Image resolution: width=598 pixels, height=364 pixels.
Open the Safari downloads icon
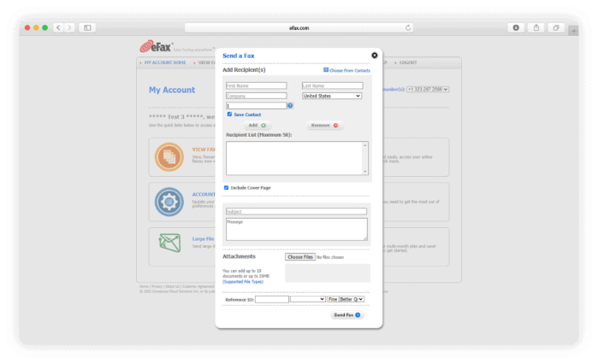point(516,27)
